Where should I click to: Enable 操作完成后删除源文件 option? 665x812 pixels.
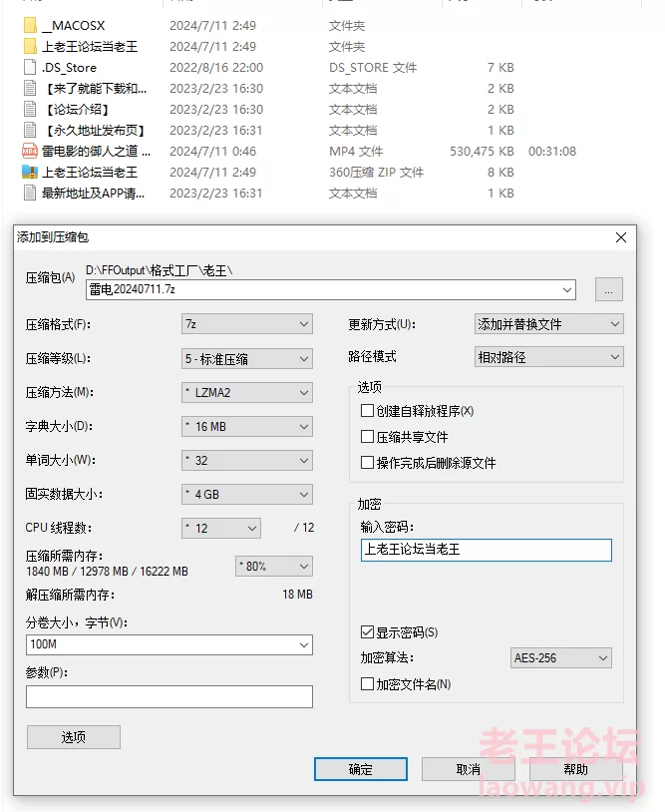click(367, 463)
